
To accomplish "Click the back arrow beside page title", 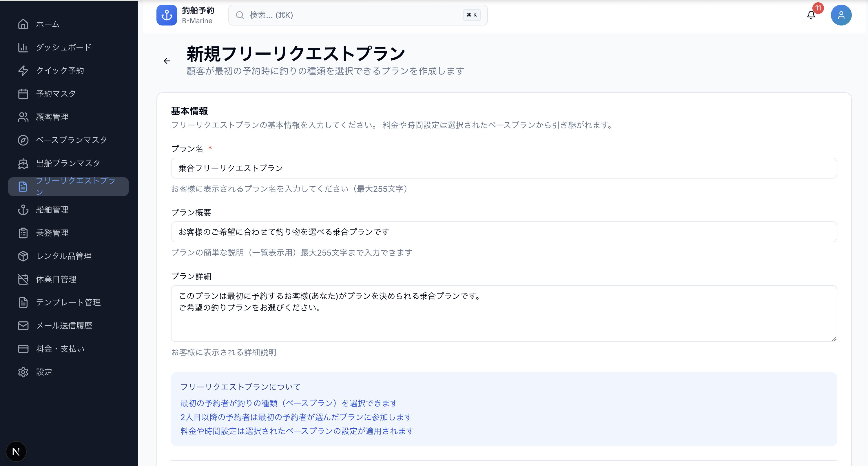I will pos(167,61).
